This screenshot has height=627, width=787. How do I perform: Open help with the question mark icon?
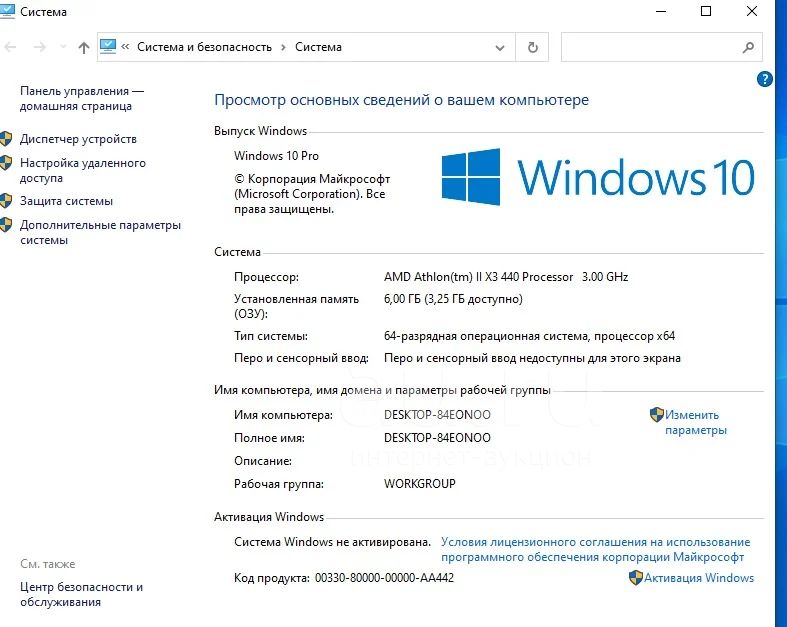[764, 79]
